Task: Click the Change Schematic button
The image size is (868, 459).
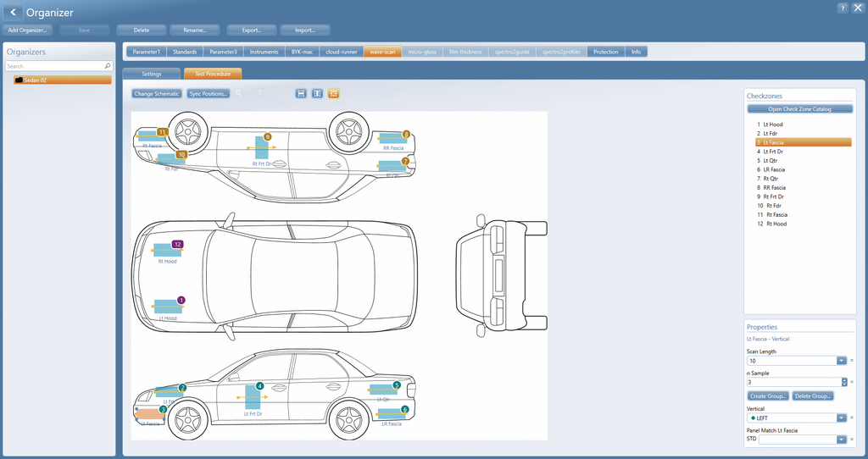Action: click(x=157, y=93)
